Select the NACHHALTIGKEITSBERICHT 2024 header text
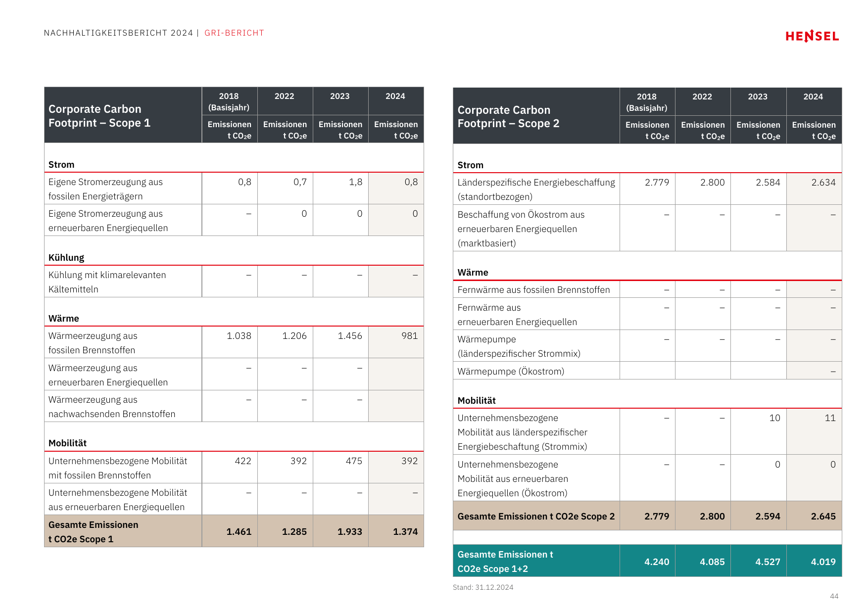Image resolution: width=868 pixels, height=614 pixels. pos(118,33)
